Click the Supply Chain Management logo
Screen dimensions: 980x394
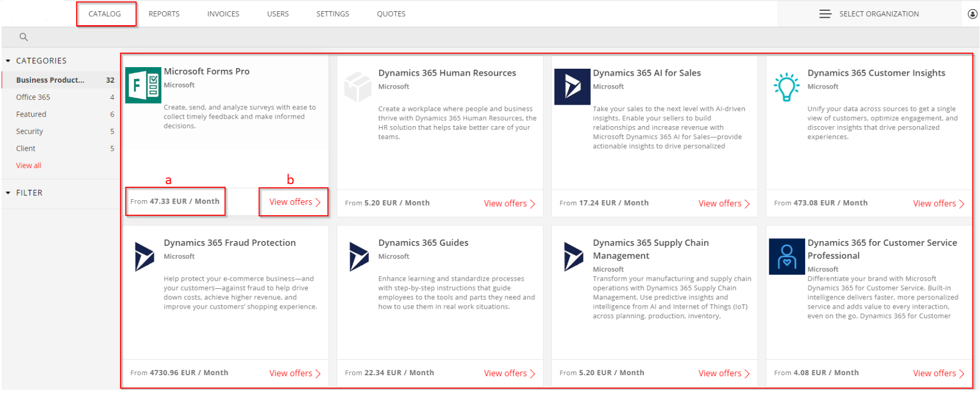tap(573, 257)
